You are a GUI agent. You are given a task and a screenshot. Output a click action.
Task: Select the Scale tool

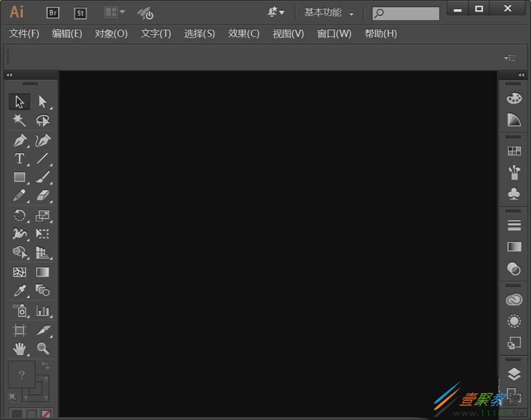coord(42,215)
